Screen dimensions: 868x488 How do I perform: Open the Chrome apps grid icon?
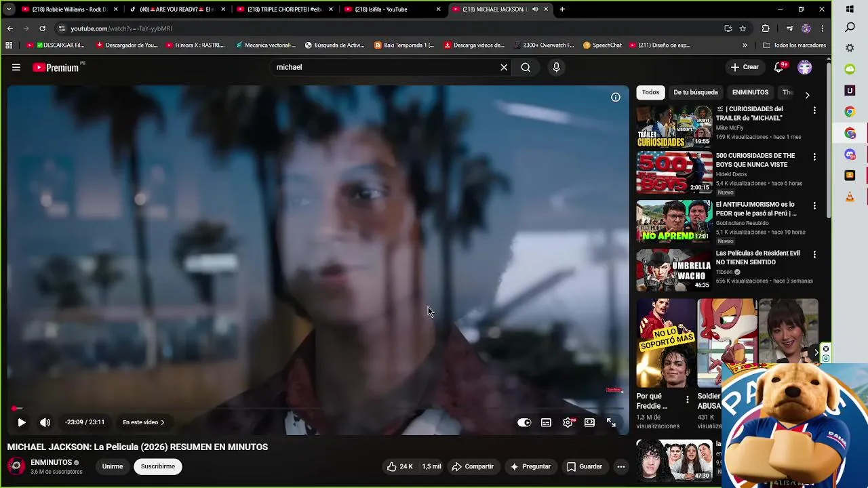9,45
